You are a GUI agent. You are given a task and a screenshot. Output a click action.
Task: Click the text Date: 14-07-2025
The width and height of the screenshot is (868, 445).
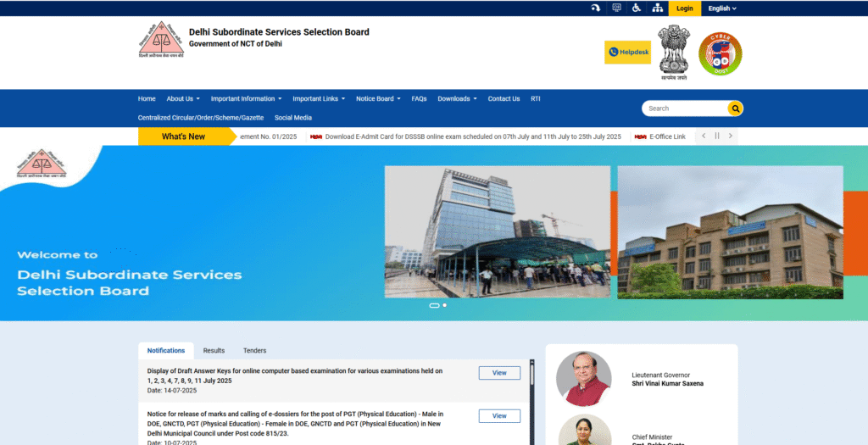click(171, 390)
